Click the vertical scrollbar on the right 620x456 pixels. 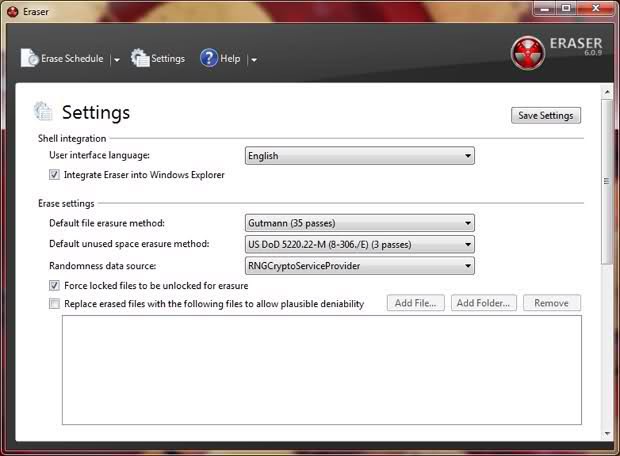(606, 181)
